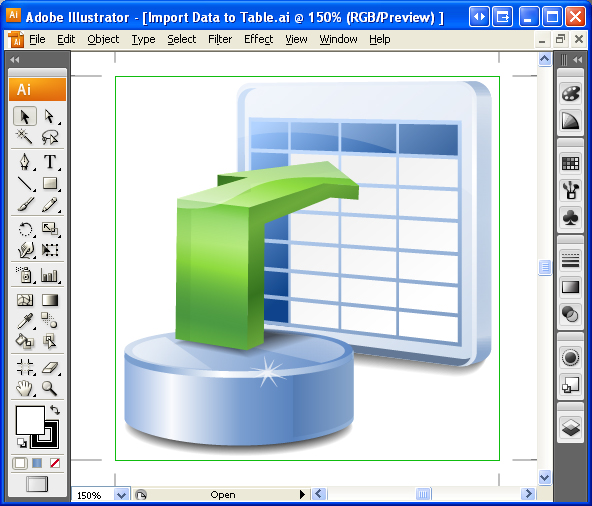Open the Brushes panel icon
The height and width of the screenshot is (506, 592).
[x=570, y=190]
